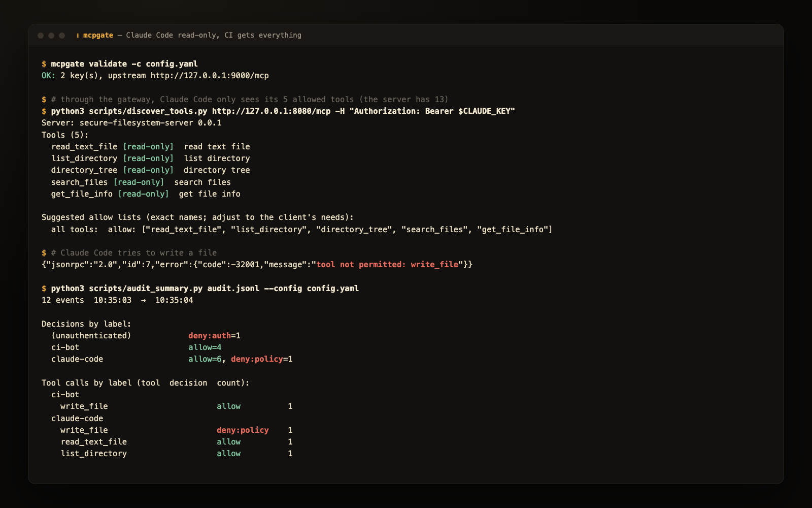
Task: Click search_files in the Tools (5) list
Action: click(x=79, y=182)
